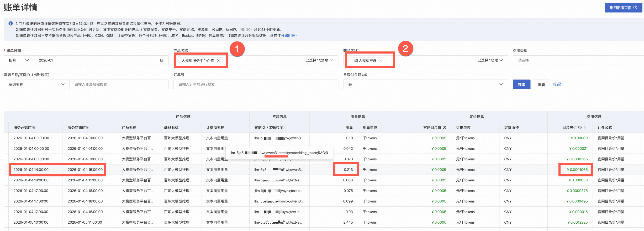Click the help icon beside 目录总价

[x=580, y=127]
